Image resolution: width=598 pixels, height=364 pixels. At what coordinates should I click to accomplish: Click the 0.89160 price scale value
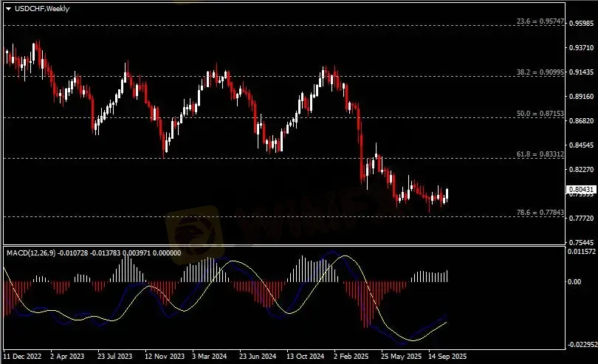click(x=581, y=97)
